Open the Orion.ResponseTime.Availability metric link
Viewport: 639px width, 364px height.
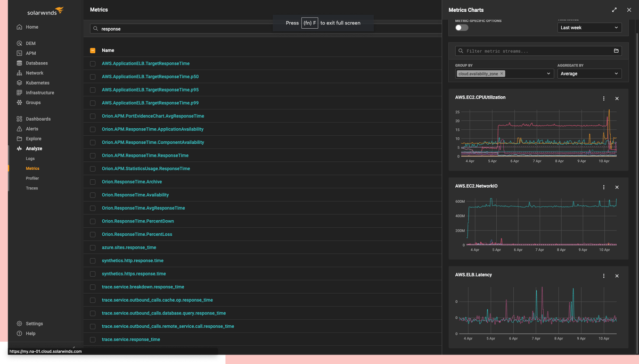pos(135,195)
